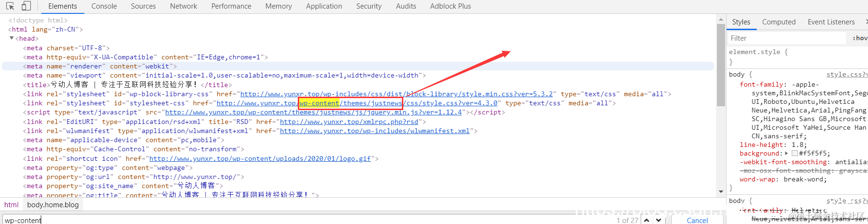Click the DOM scrollbar up arrow
The height and width of the screenshot is (224, 868).
tap(721, 20)
